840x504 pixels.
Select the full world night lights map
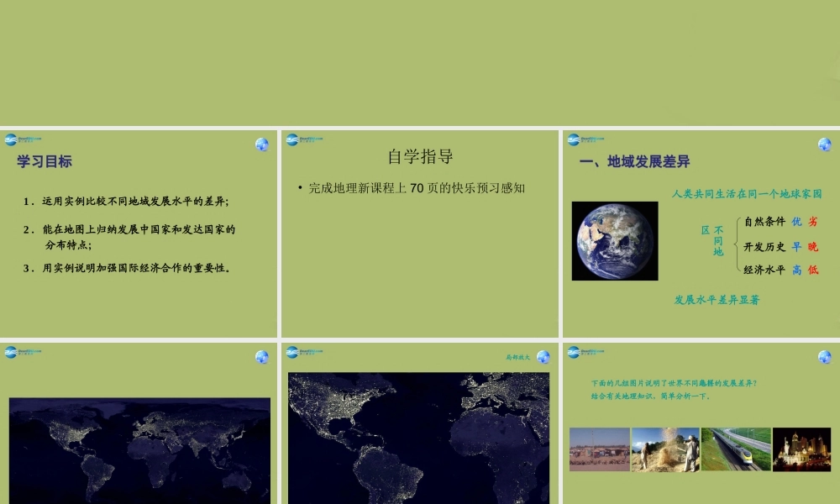(x=139, y=450)
